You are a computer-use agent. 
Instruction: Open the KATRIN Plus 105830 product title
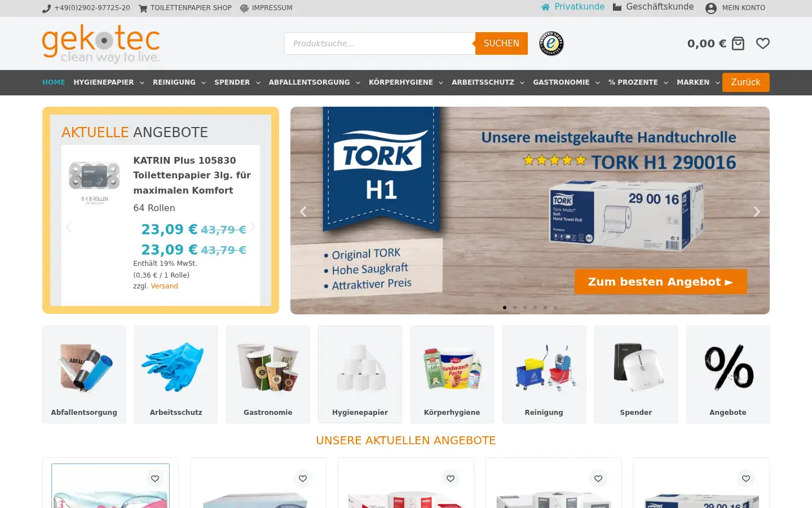click(x=192, y=175)
